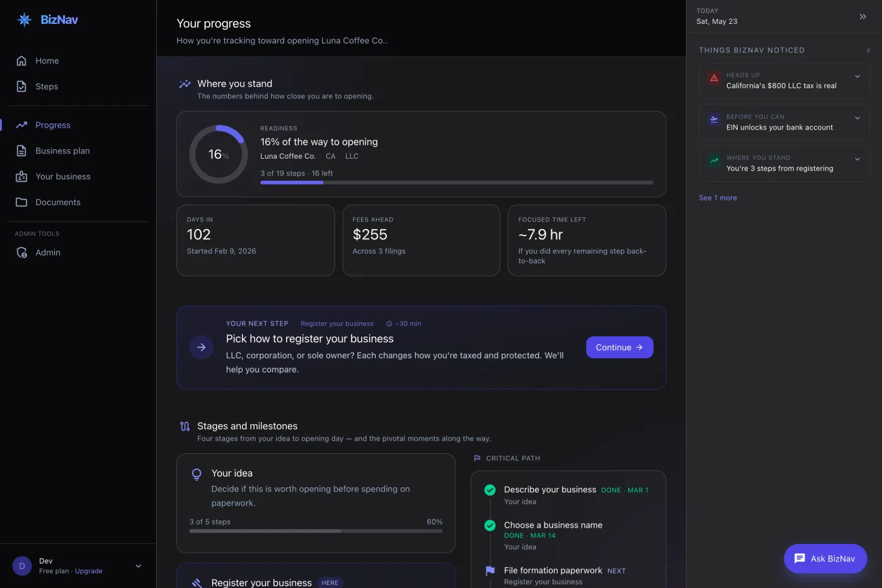Click the Register your business link in next step
882x588 pixels.
click(336, 324)
